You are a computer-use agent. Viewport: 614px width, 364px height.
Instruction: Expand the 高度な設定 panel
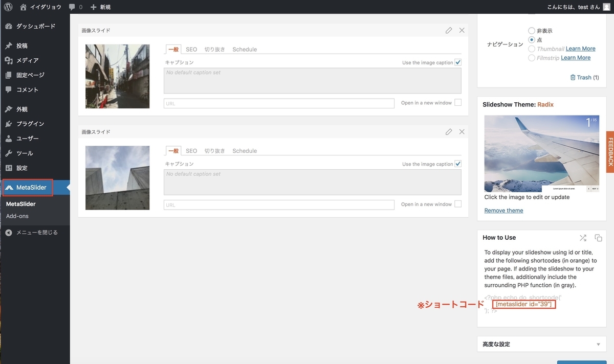pyautogui.click(x=541, y=344)
